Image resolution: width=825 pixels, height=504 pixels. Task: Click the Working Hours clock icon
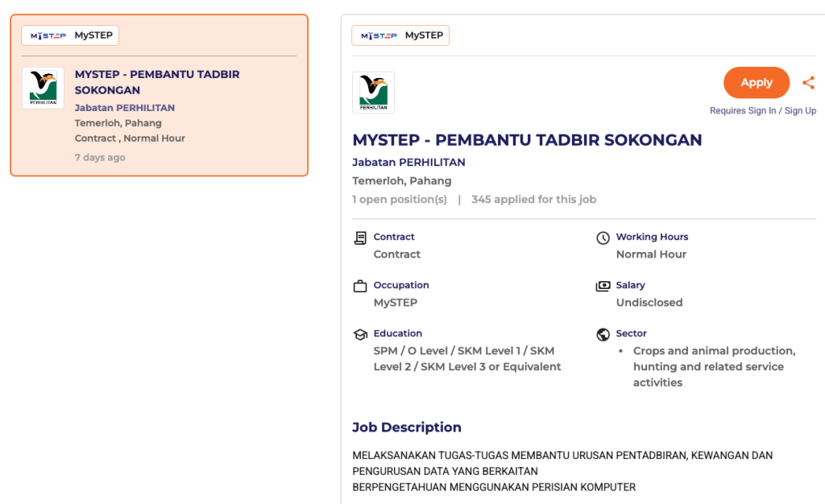(x=603, y=238)
